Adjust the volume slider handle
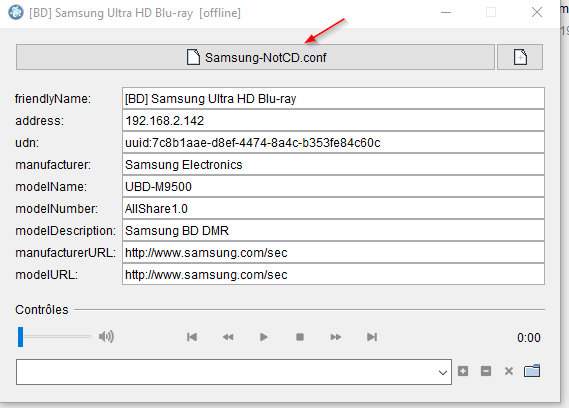This screenshot has width=569, height=408. [21, 337]
